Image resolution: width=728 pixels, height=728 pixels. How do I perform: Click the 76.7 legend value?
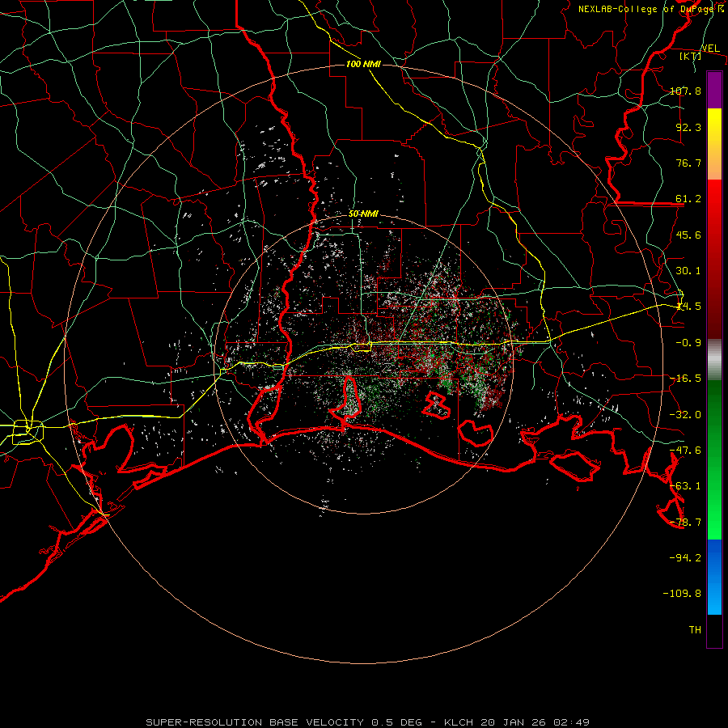click(688, 163)
